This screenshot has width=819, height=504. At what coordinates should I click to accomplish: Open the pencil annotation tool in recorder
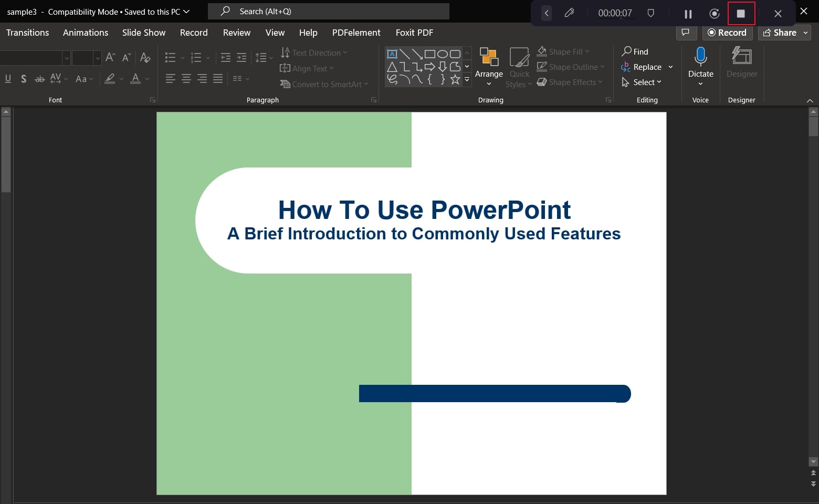pyautogui.click(x=569, y=13)
